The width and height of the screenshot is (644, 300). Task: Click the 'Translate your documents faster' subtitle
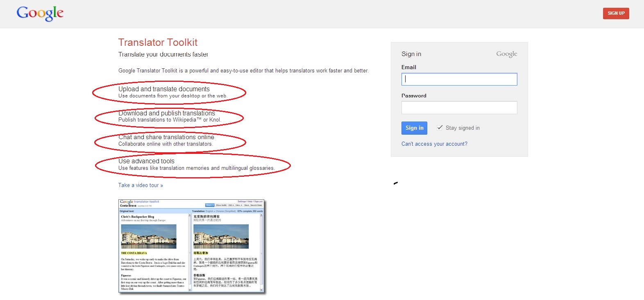tap(163, 54)
